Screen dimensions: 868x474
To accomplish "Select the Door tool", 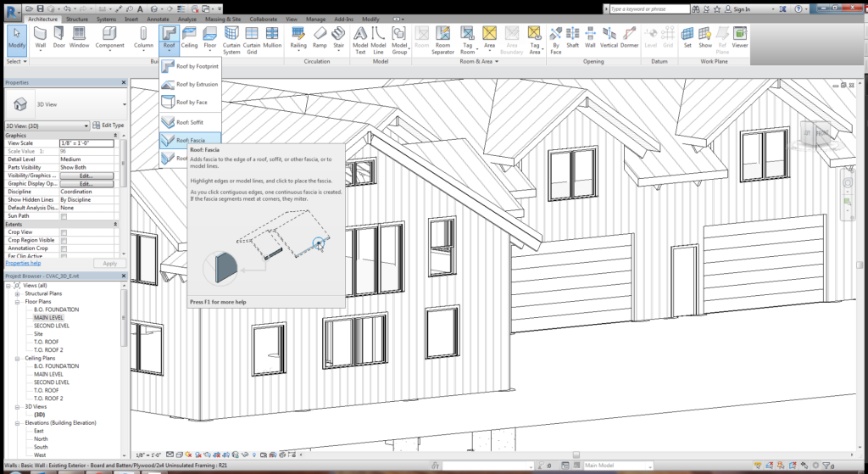I will (x=58, y=37).
